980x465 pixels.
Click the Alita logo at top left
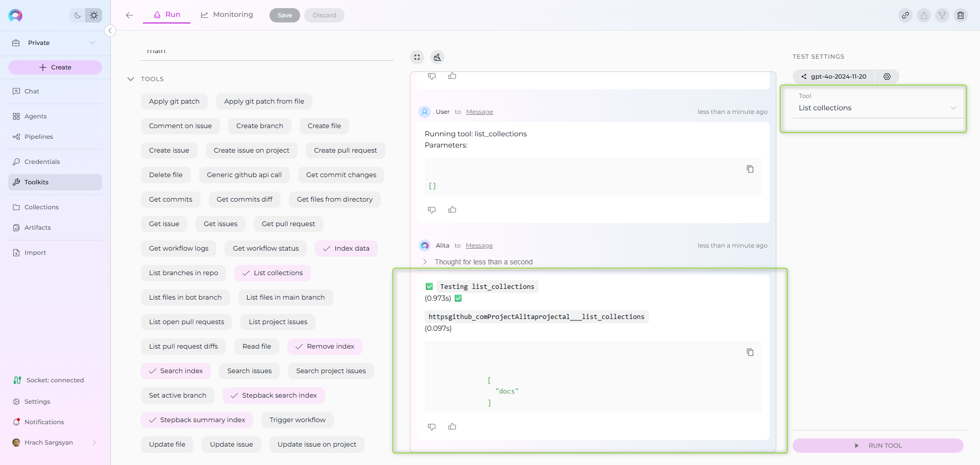[15, 15]
